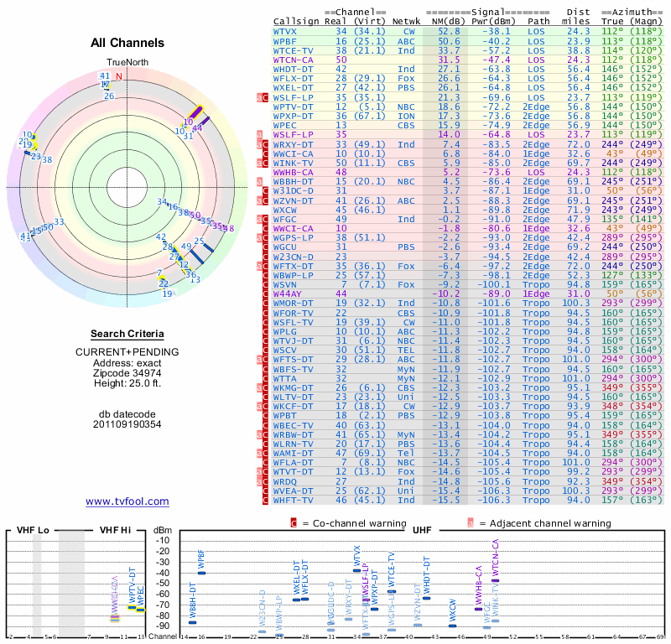Click the WGPS-LP callsign in the table
The image size is (671, 644).
tap(293, 237)
